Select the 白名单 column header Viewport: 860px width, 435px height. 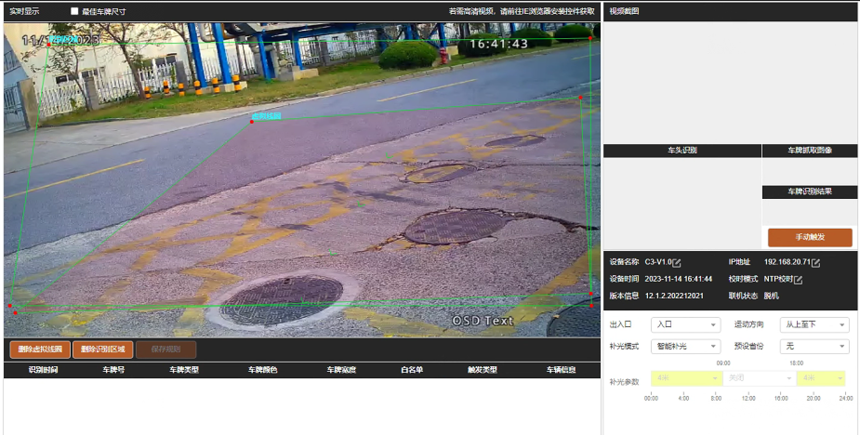(x=411, y=370)
